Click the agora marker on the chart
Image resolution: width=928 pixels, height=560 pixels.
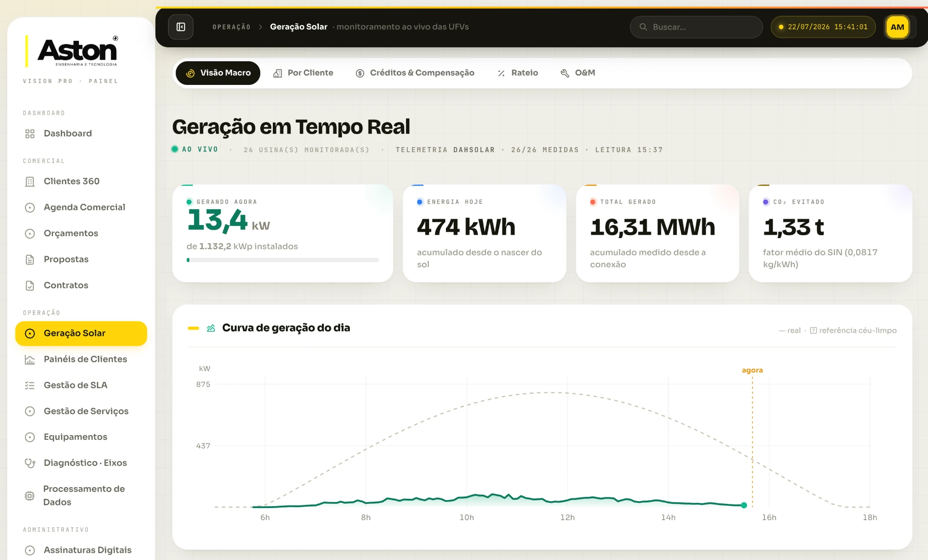tap(752, 370)
